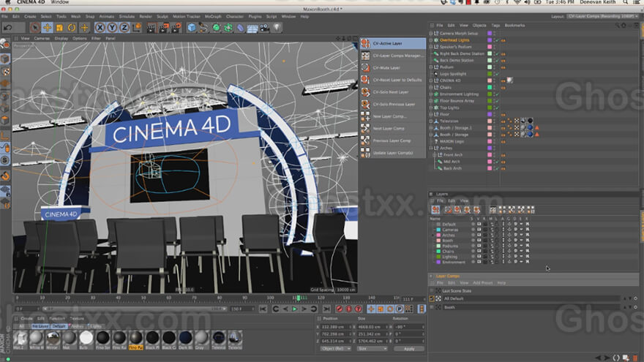Screen dimensions: 644x362
Task: Open the Sculpt menu
Action: coord(162,16)
